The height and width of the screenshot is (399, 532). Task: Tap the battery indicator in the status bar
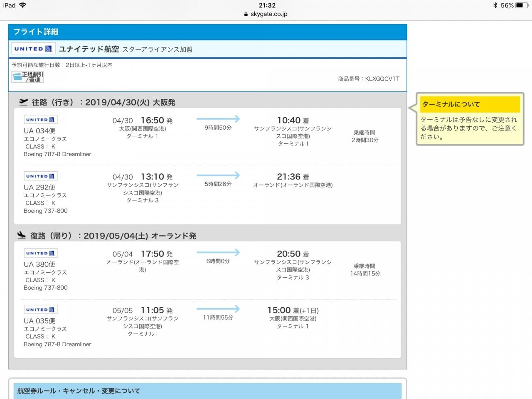[x=522, y=5]
